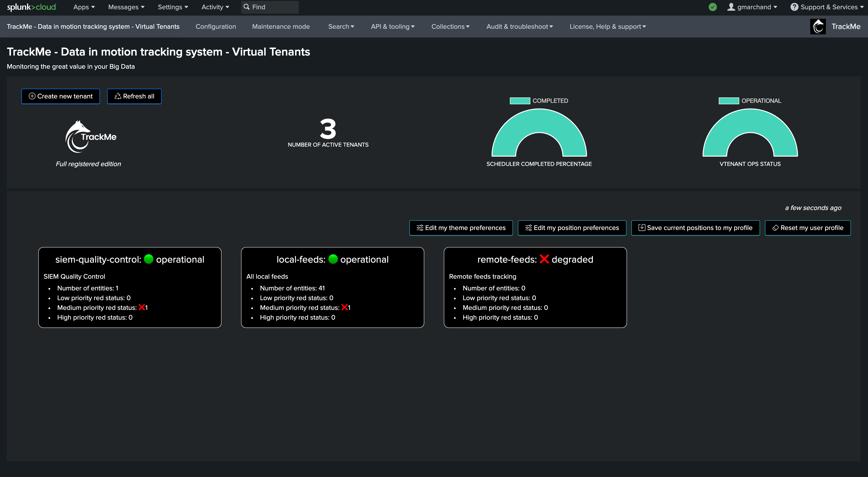868x477 pixels.
Task: Open License, Help & support menu
Action: (x=608, y=27)
